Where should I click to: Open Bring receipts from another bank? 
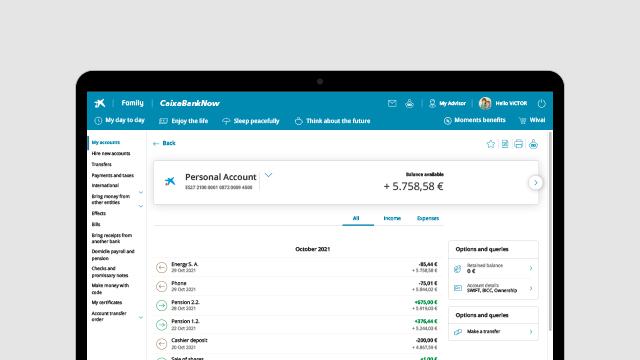(x=111, y=238)
